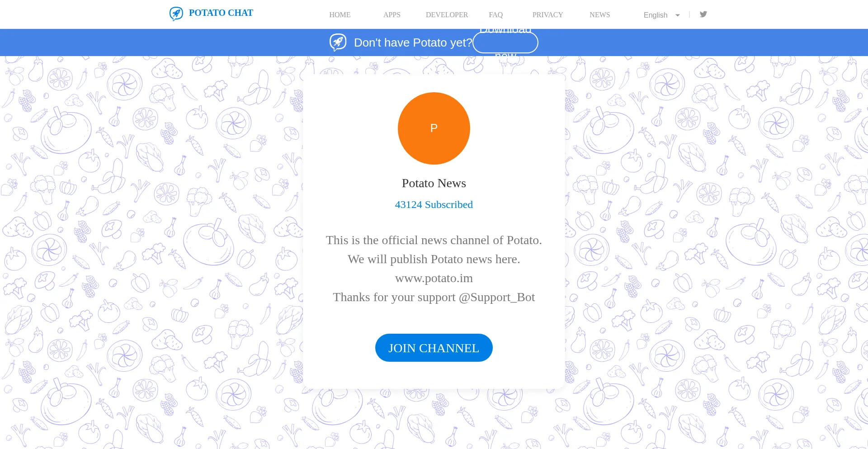Click www.potato.im in the description

[x=434, y=278]
